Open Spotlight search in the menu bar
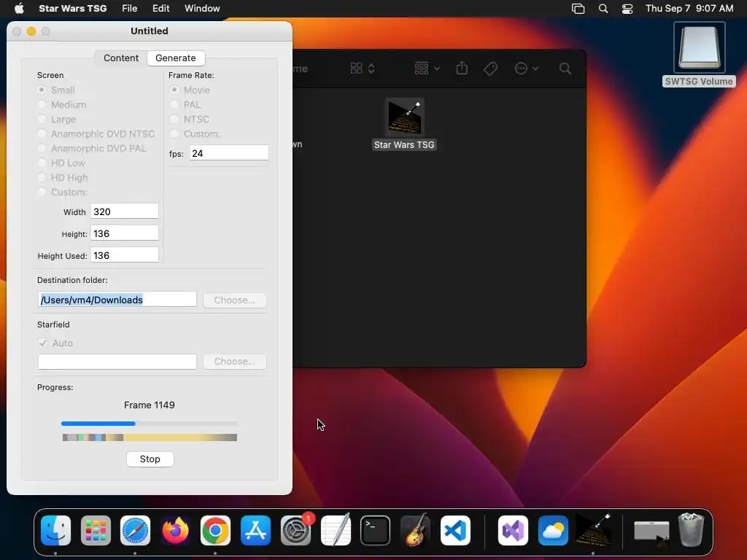747x560 pixels. 603,9
